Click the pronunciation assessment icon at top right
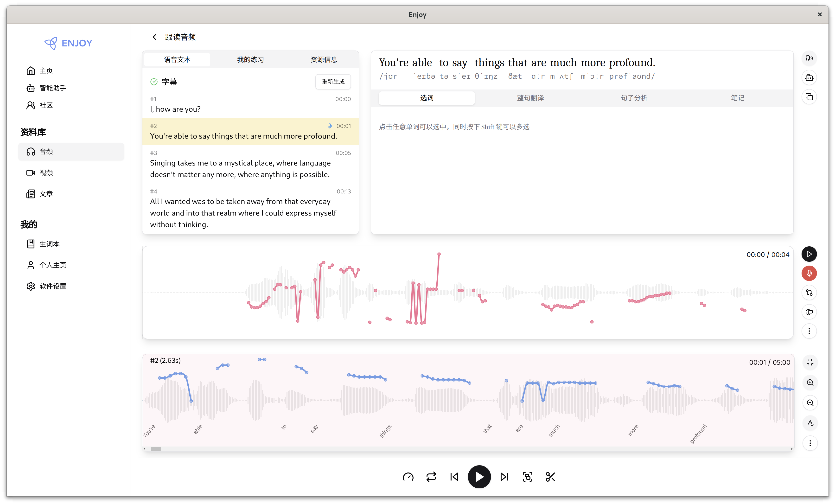The width and height of the screenshot is (835, 504). 809,58
